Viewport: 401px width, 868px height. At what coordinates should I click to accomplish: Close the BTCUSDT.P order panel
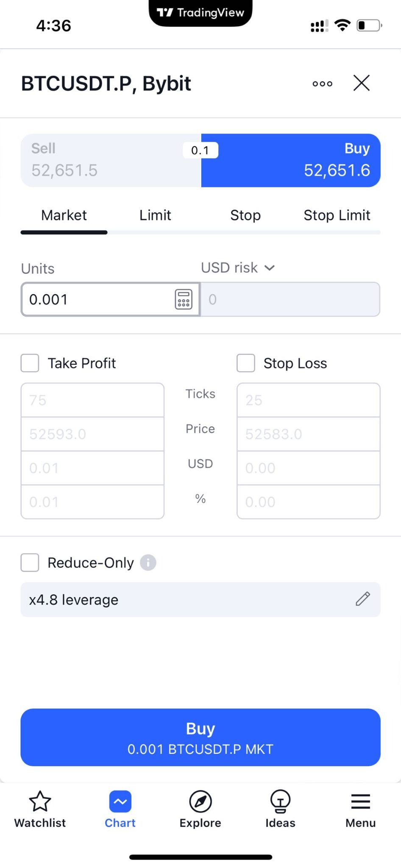[x=362, y=83]
